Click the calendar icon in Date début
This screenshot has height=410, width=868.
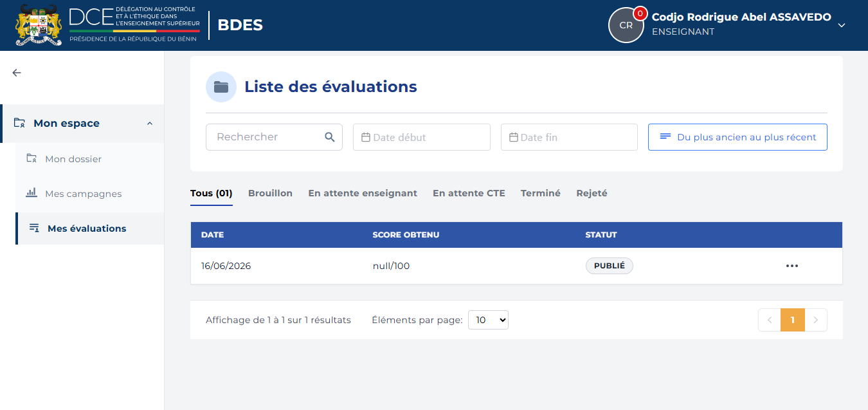point(366,137)
